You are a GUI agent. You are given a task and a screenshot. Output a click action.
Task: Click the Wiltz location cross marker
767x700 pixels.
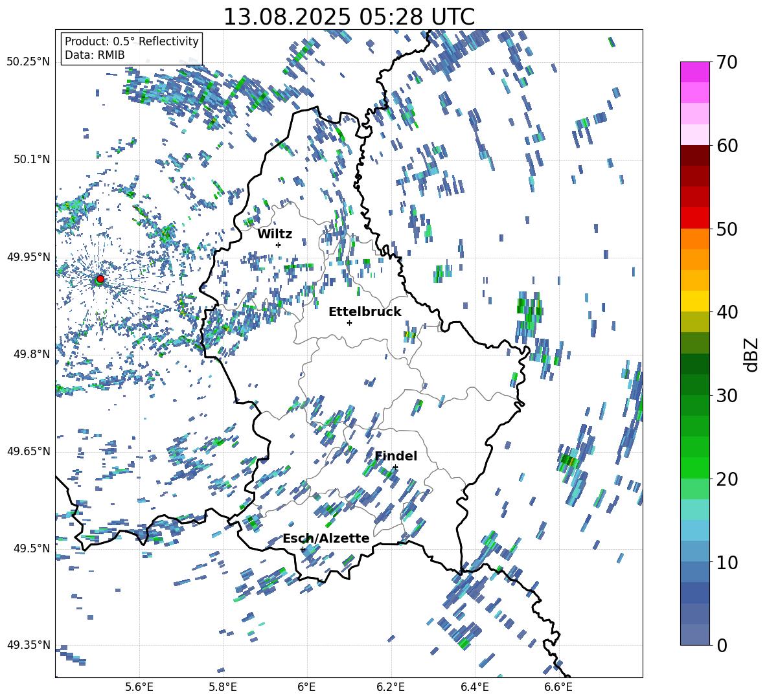(x=279, y=245)
